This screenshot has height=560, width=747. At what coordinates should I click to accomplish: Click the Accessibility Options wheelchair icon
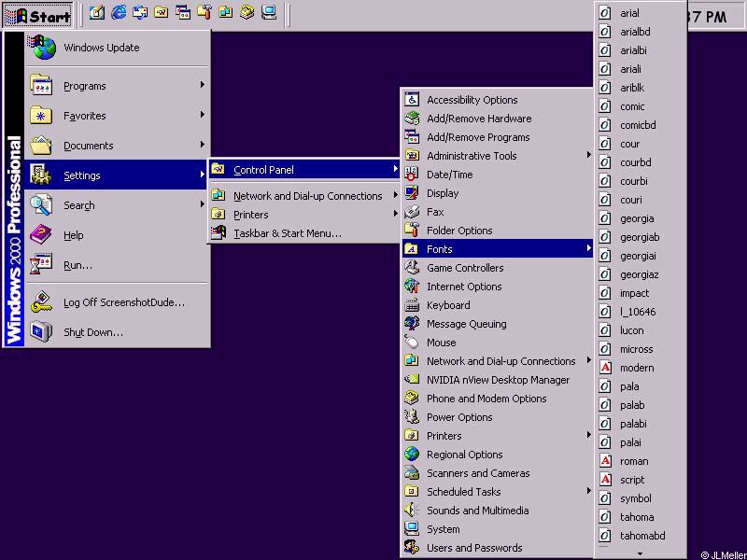(412, 100)
